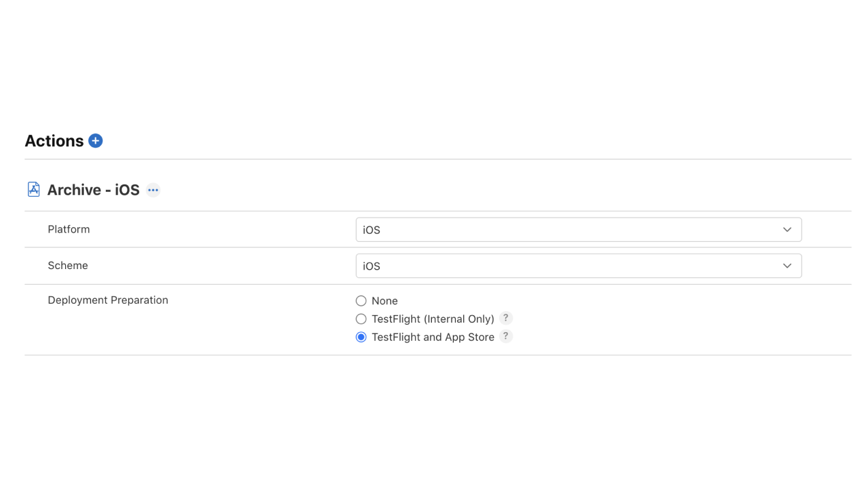
Task: Click the iOS value in the Platform field
Action: click(371, 230)
